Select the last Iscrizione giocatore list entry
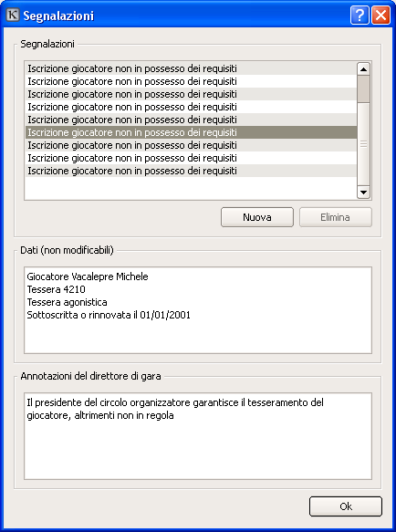Viewport: 396px width, 532px height. pos(191,171)
